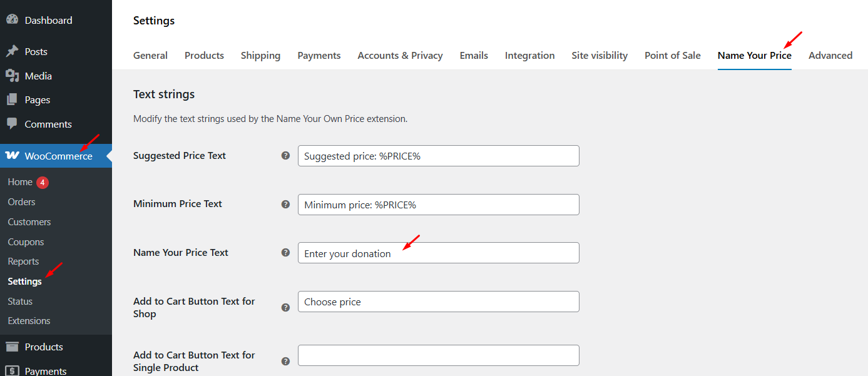Image resolution: width=868 pixels, height=376 pixels.
Task: Select the Products icon in lower sidebar
Action: (x=13, y=347)
